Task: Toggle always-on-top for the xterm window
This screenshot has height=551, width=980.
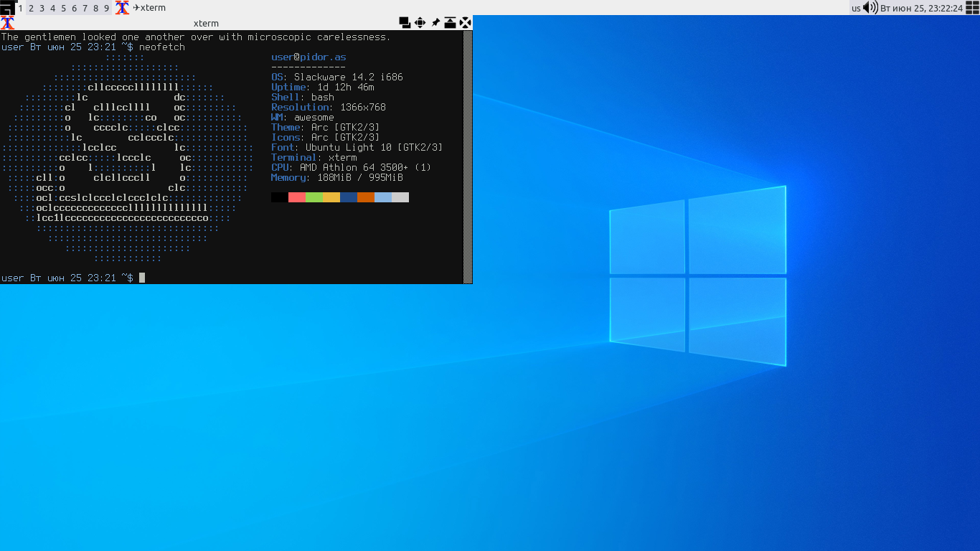Action: click(450, 23)
